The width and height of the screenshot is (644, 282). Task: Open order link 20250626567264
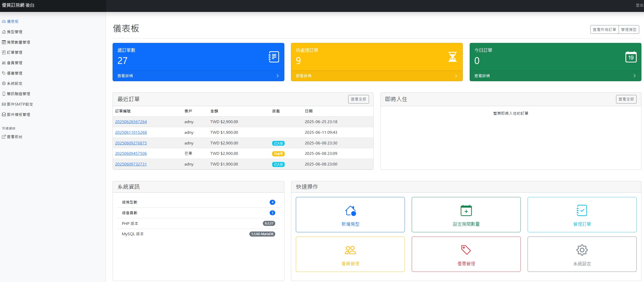(x=131, y=122)
